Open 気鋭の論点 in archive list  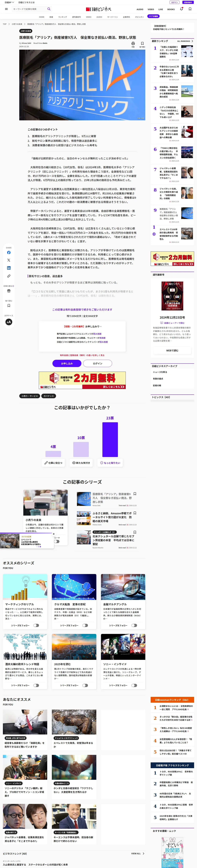pos(158,379)
